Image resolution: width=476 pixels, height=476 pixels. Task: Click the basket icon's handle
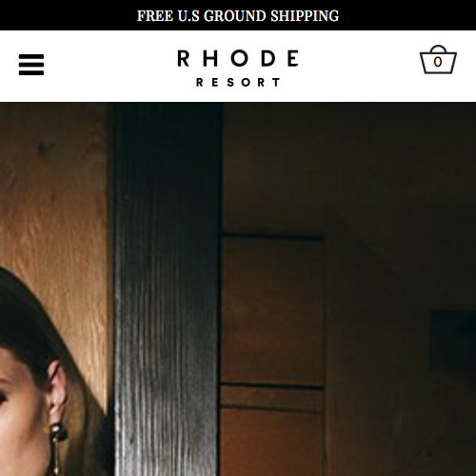[438, 49]
